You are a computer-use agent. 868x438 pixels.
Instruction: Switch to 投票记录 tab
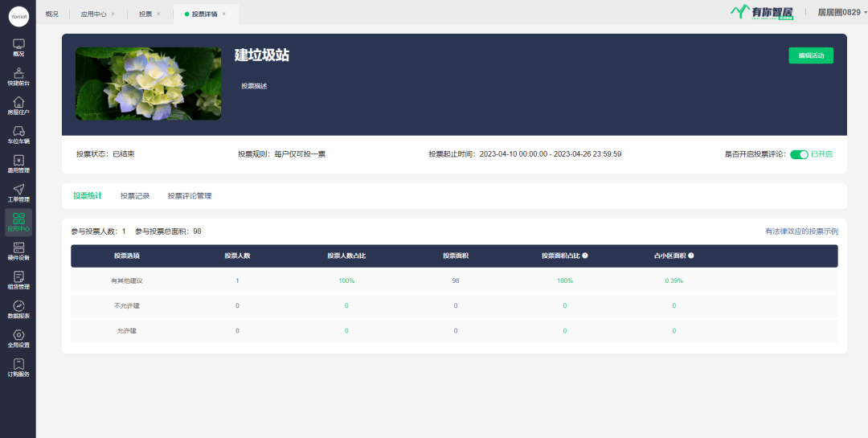pyautogui.click(x=135, y=195)
